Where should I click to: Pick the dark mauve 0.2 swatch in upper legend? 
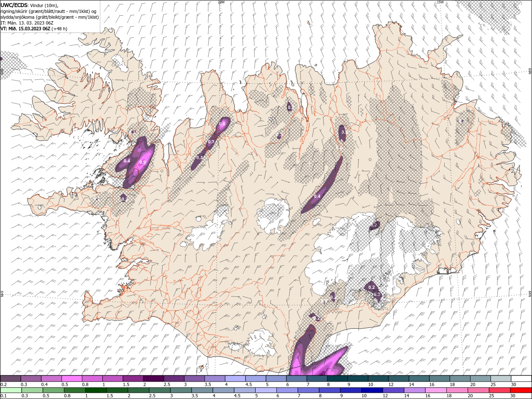[10, 379]
